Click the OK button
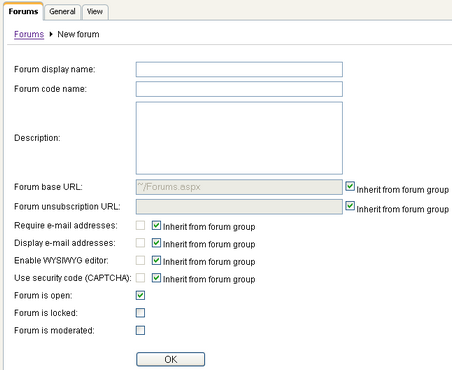Image resolution: width=452 pixels, height=370 pixels. pyautogui.click(x=171, y=359)
